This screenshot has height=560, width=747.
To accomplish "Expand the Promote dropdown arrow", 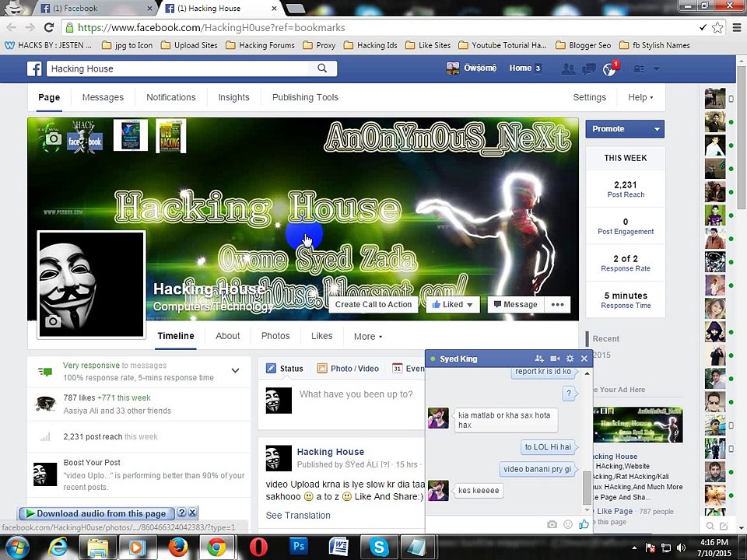I will pyautogui.click(x=657, y=129).
